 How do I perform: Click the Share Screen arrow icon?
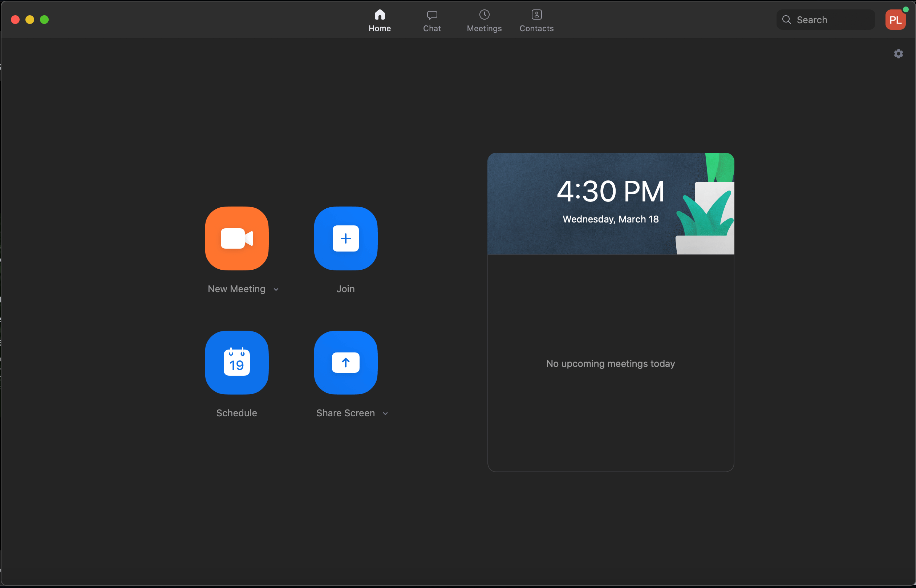tap(345, 362)
